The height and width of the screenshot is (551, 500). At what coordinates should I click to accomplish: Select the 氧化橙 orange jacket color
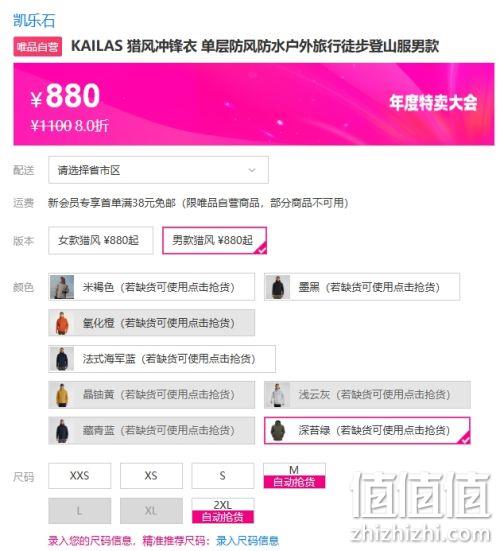coord(151,323)
